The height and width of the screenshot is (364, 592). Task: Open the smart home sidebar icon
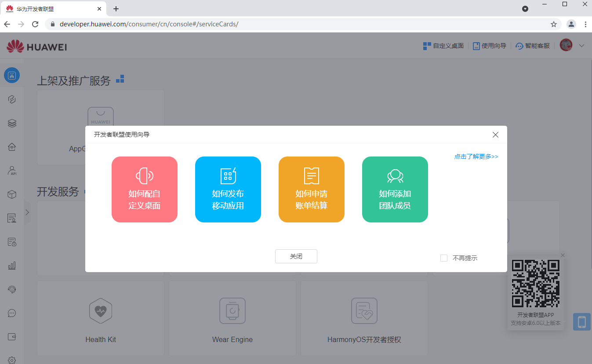point(12,147)
